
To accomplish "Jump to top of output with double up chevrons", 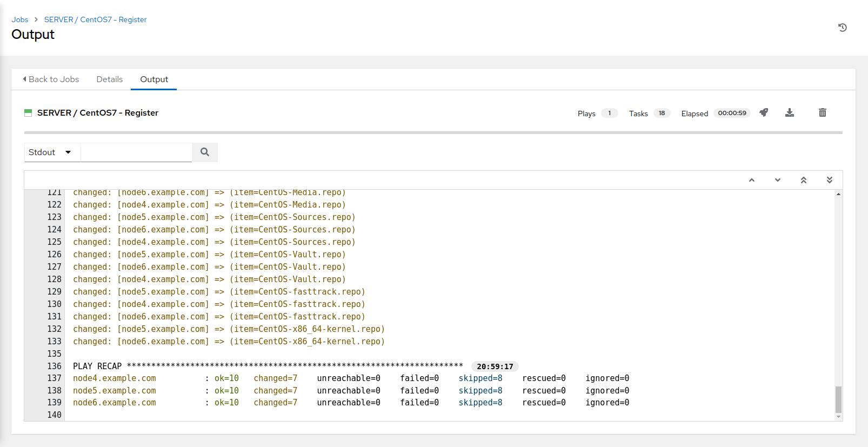I will (804, 180).
